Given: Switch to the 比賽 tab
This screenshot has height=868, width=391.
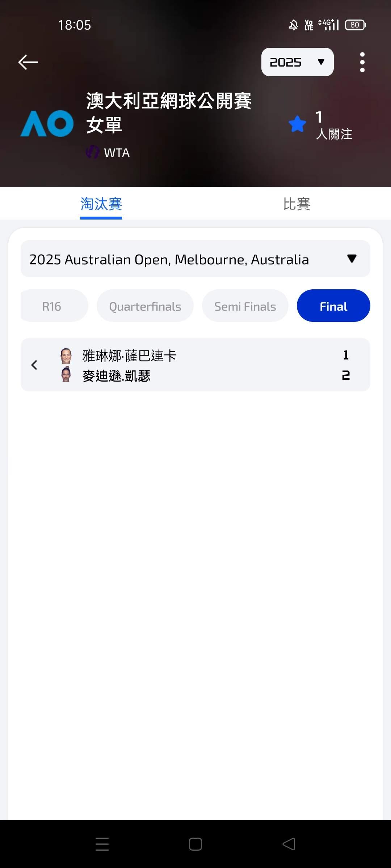Looking at the screenshot, I should [297, 204].
